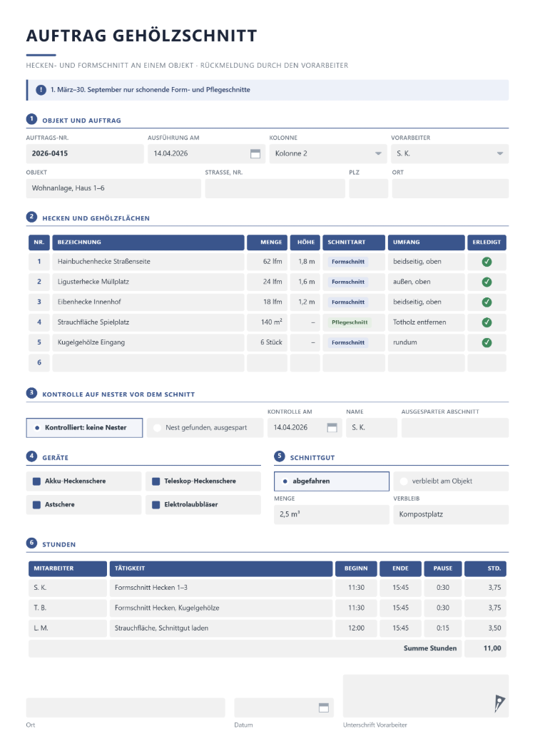Click the Unterschrift Vorarbeiter signature box

[x=425, y=695]
